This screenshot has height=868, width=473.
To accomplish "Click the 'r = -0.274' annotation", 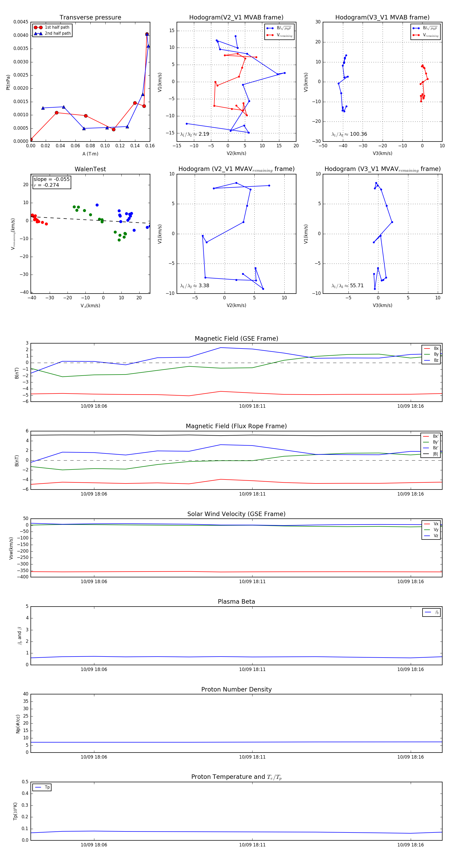I will [47, 185].
